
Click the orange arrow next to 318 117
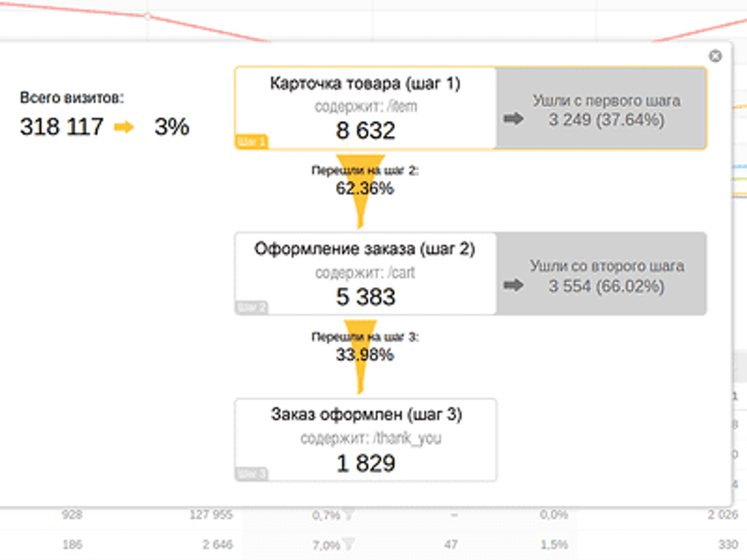pyautogui.click(x=124, y=127)
